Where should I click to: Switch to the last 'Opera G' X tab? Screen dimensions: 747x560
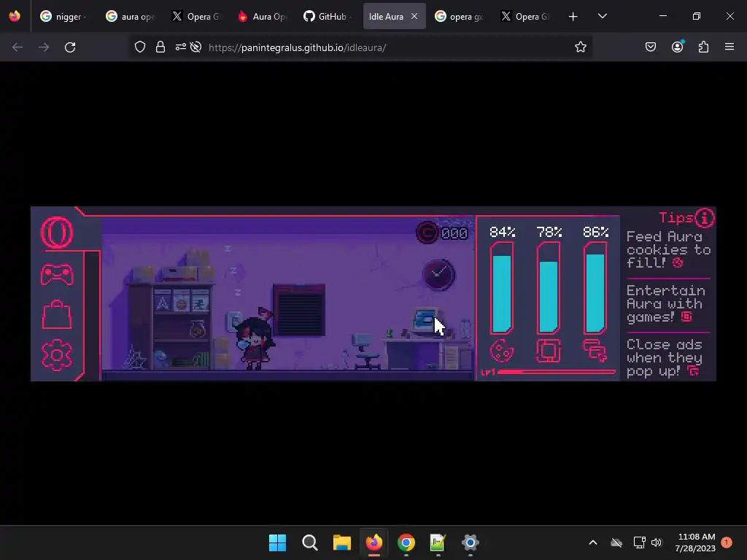tap(525, 17)
